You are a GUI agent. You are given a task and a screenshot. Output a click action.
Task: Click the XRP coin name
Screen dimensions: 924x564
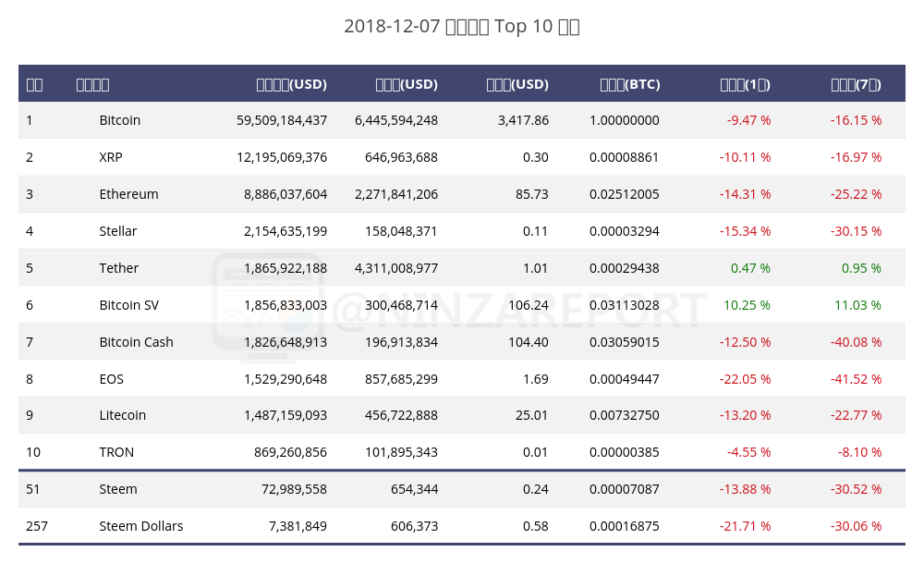111,157
